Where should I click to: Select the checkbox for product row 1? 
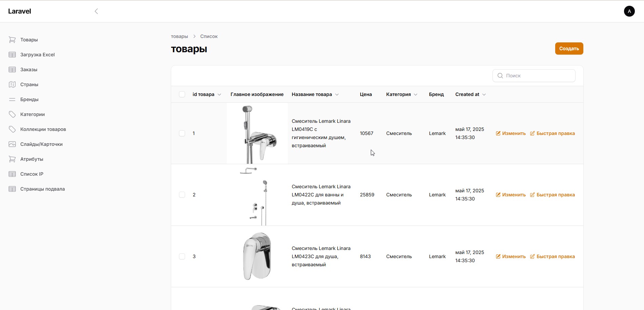(x=182, y=133)
